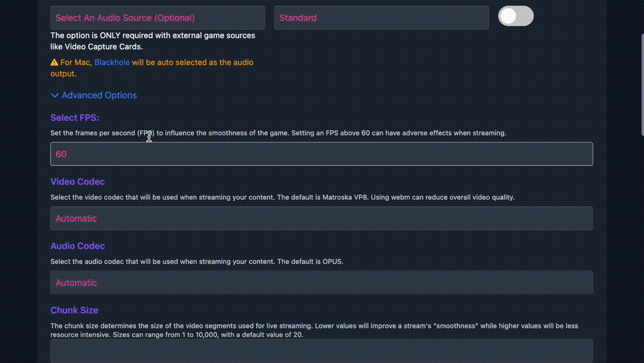The width and height of the screenshot is (644, 363).
Task: Click the Video Capture Cards note text
Action: click(153, 41)
